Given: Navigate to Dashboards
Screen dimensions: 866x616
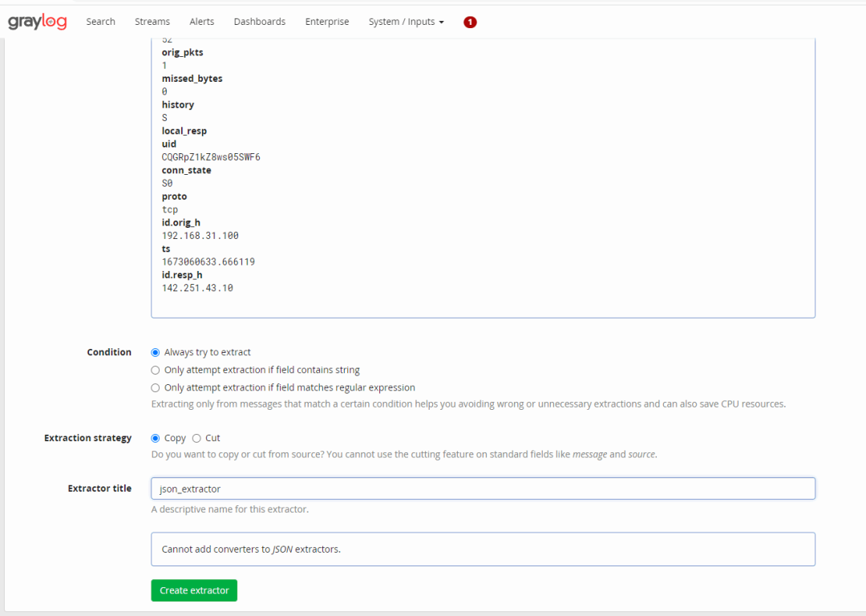Looking at the screenshot, I should pyautogui.click(x=260, y=22).
